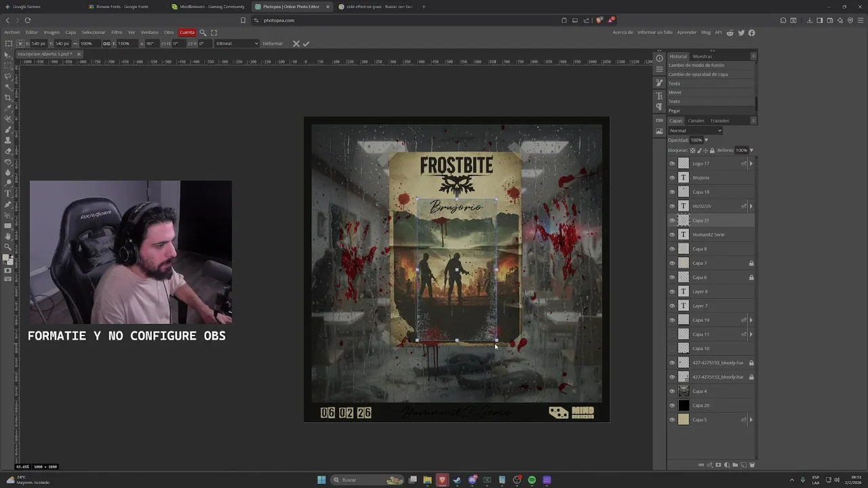868x488 pixels.
Task: Click the link layers icon at panel bottom
Action: [x=701, y=465]
